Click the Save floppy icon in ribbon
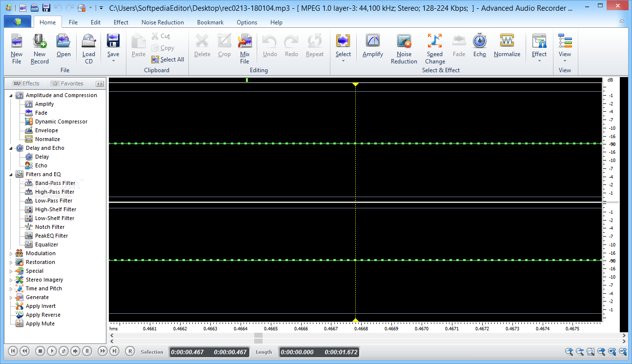Screen dimensions: 632x364 pos(113,41)
